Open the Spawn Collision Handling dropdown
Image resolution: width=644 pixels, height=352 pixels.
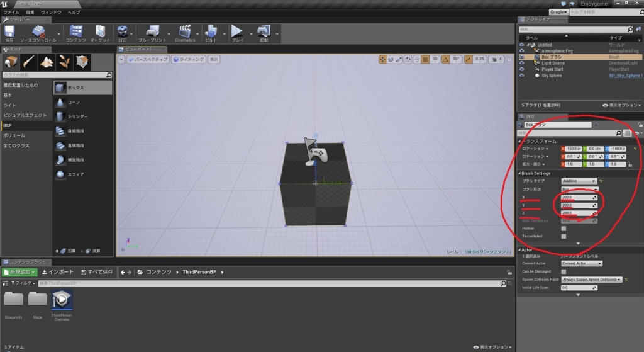[x=591, y=280]
